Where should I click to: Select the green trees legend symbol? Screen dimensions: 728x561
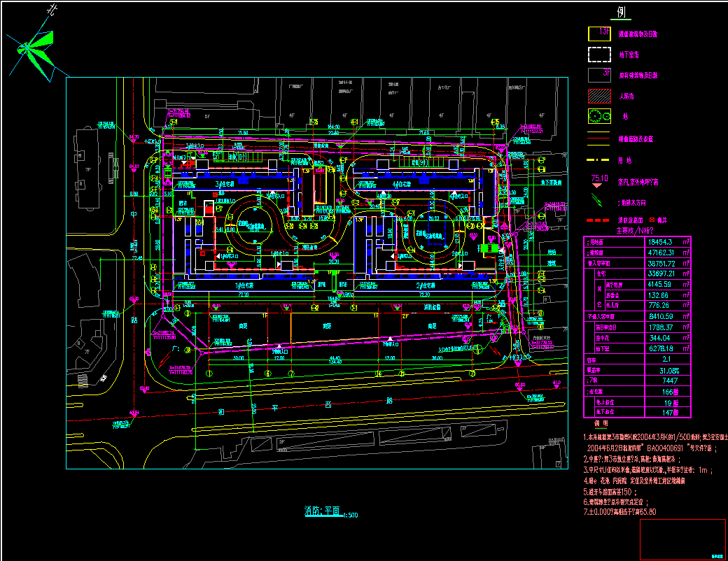599,116
